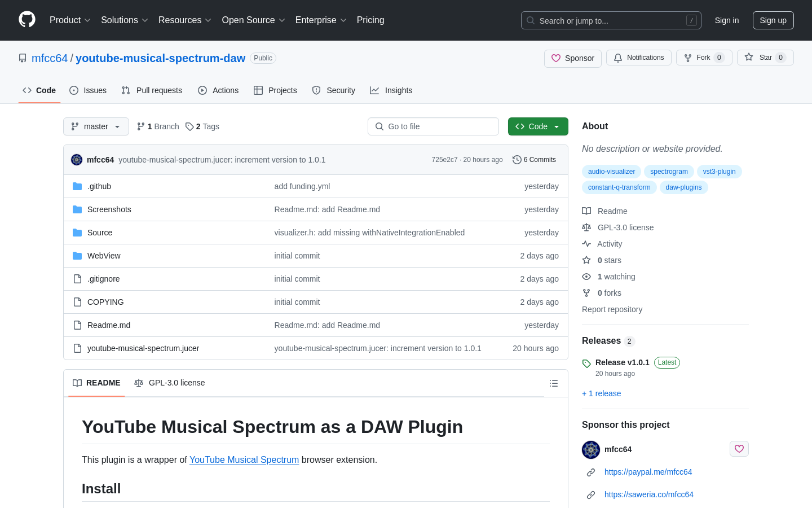This screenshot has width=812, height=508.
Task: Click Report repository
Action: click(x=612, y=309)
